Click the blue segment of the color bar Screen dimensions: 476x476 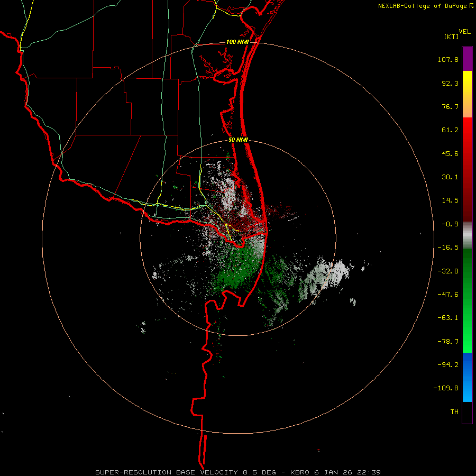(x=467, y=377)
